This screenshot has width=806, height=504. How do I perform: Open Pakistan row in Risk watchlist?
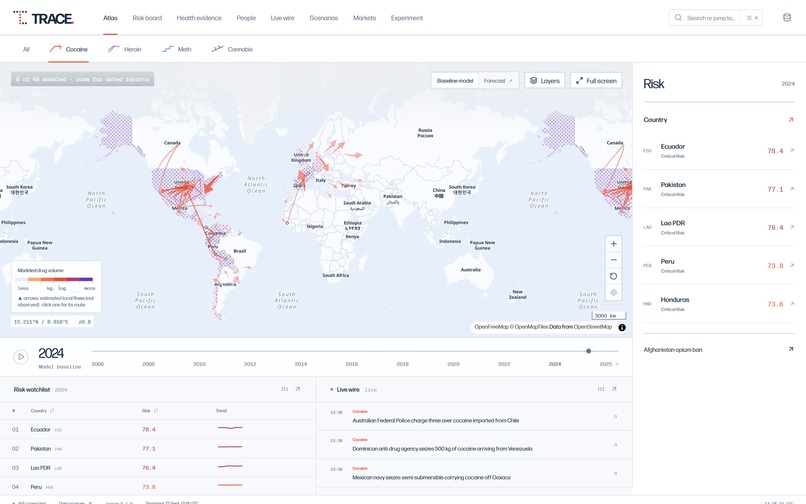pyautogui.click(x=158, y=448)
